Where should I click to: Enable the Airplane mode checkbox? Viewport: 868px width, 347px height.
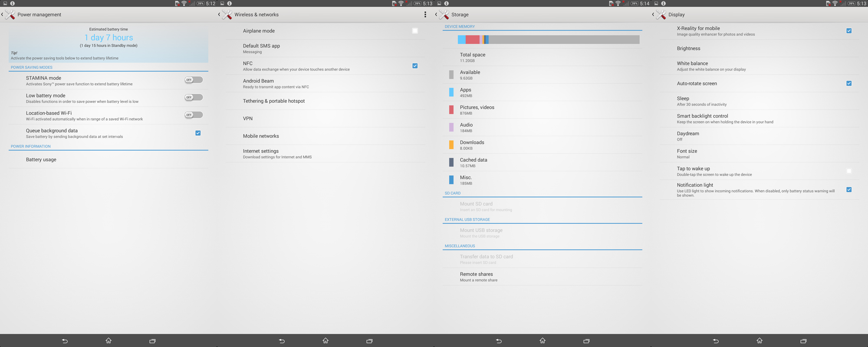[415, 31]
